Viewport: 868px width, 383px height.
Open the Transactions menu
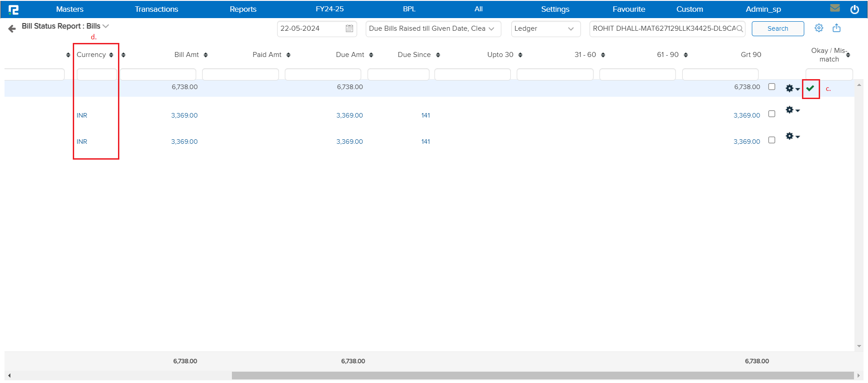point(156,9)
